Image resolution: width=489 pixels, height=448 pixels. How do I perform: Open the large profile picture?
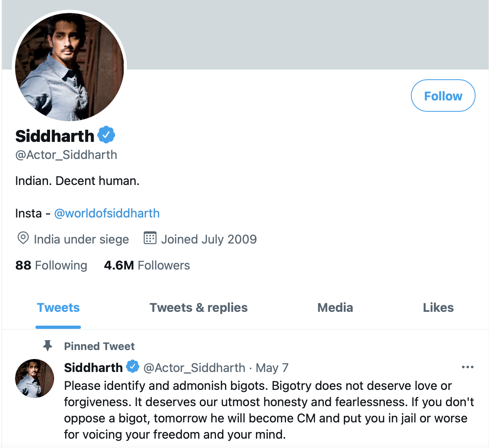point(69,67)
